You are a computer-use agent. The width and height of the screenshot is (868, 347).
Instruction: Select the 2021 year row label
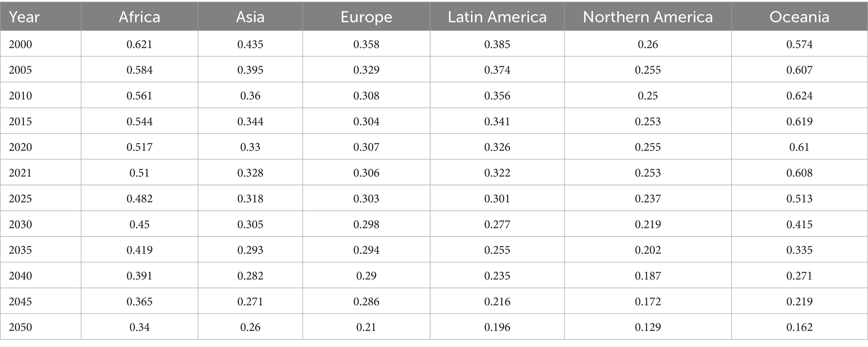point(21,173)
